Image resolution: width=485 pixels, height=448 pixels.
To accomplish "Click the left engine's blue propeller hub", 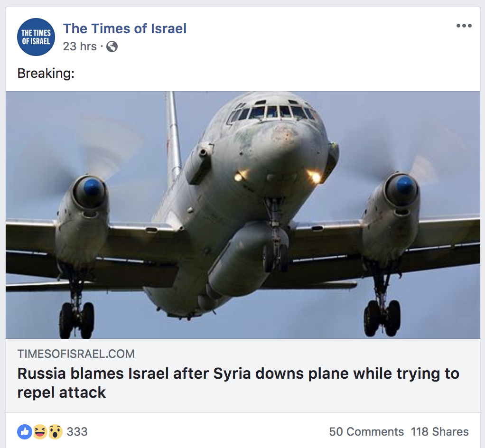I will (93, 187).
